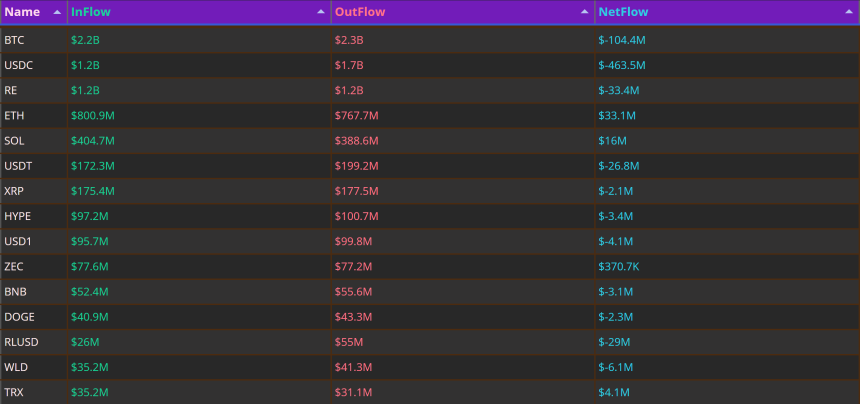Click RLUSD outflow value $55M
860x404 pixels.
click(x=349, y=343)
